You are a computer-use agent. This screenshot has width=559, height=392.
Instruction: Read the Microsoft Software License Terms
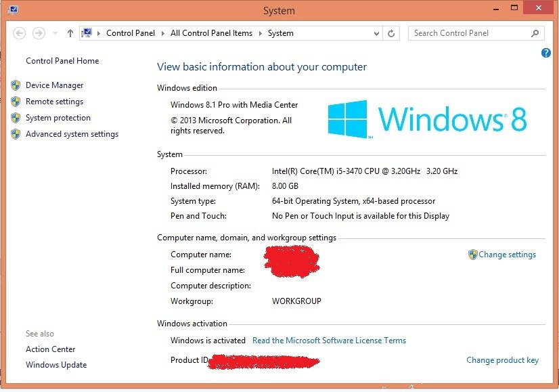[x=329, y=341]
